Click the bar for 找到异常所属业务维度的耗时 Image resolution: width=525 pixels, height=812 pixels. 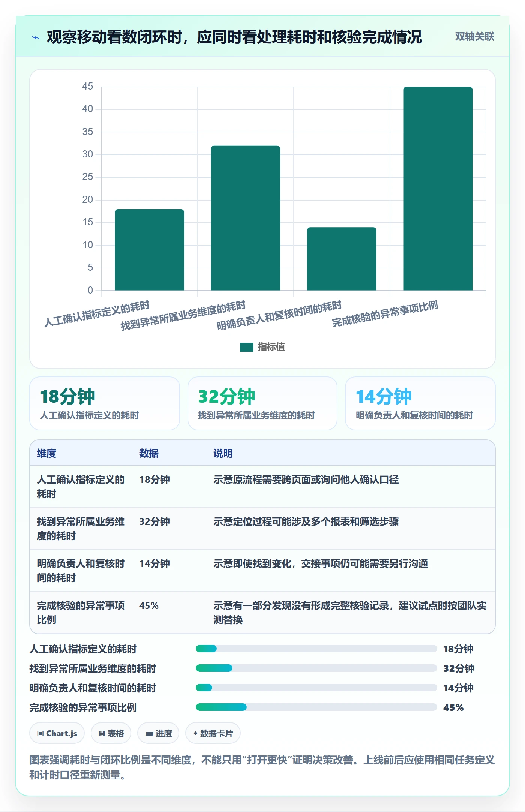(x=246, y=218)
